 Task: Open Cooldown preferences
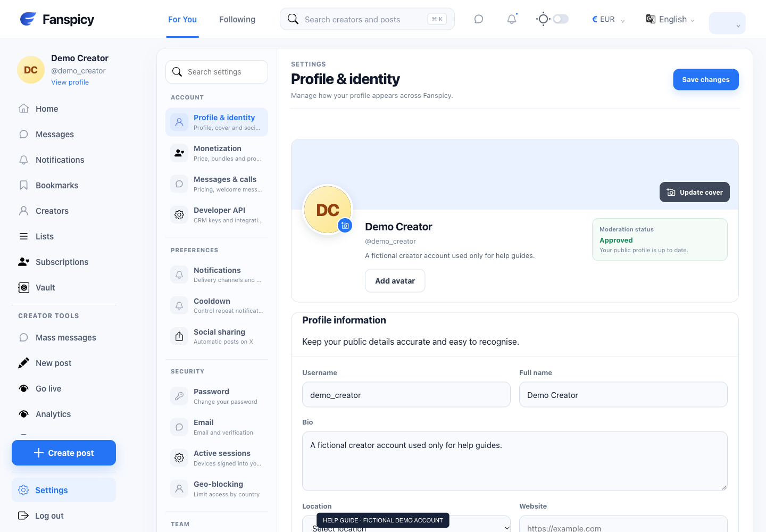pos(217,306)
